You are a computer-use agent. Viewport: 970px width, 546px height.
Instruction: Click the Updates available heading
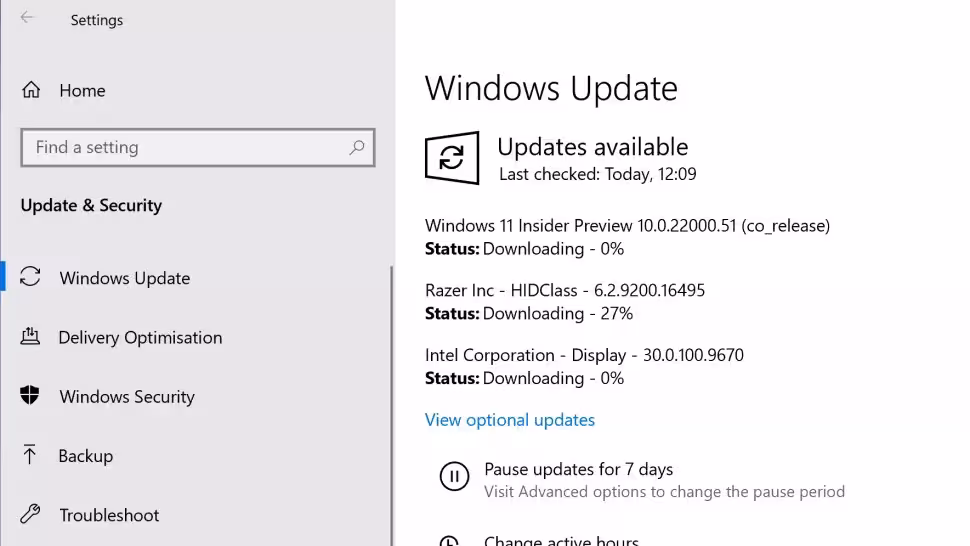click(x=593, y=147)
